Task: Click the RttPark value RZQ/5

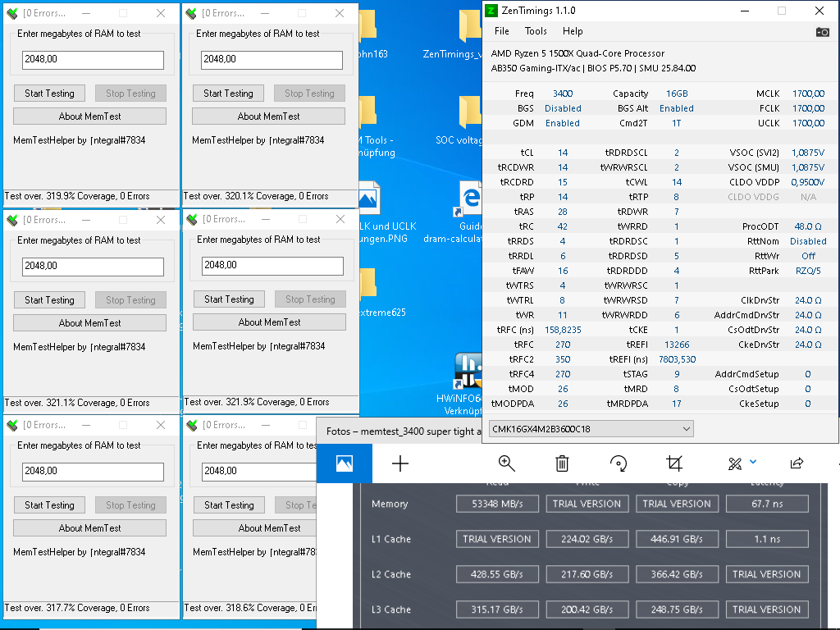Action: [808, 271]
